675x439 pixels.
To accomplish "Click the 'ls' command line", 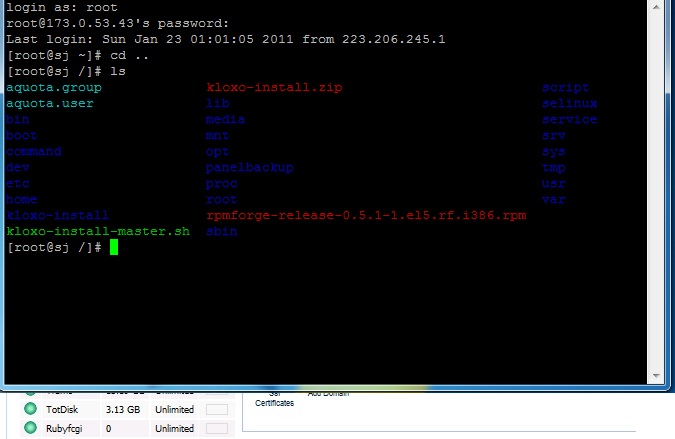I will [66, 71].
